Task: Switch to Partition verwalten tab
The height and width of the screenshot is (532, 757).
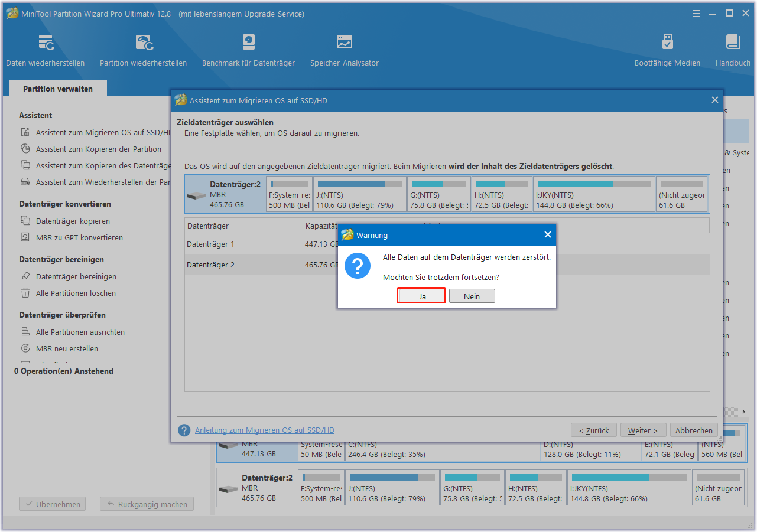Action: pos(58,89)
